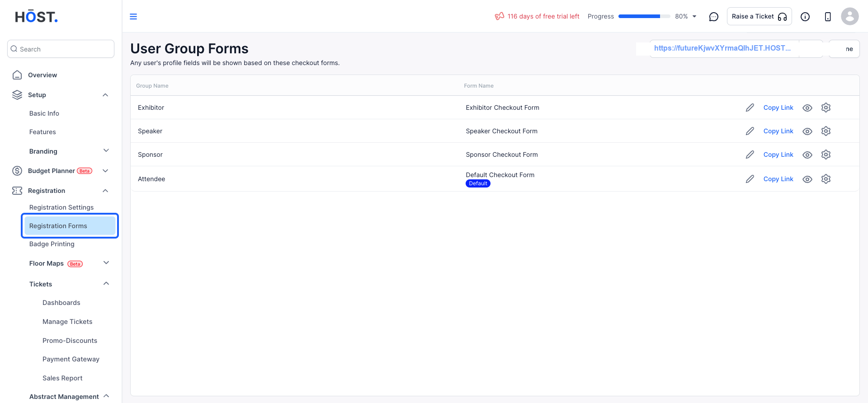Click the Raise a Ticket button
The image size is (868, 403).
(759, 17)
